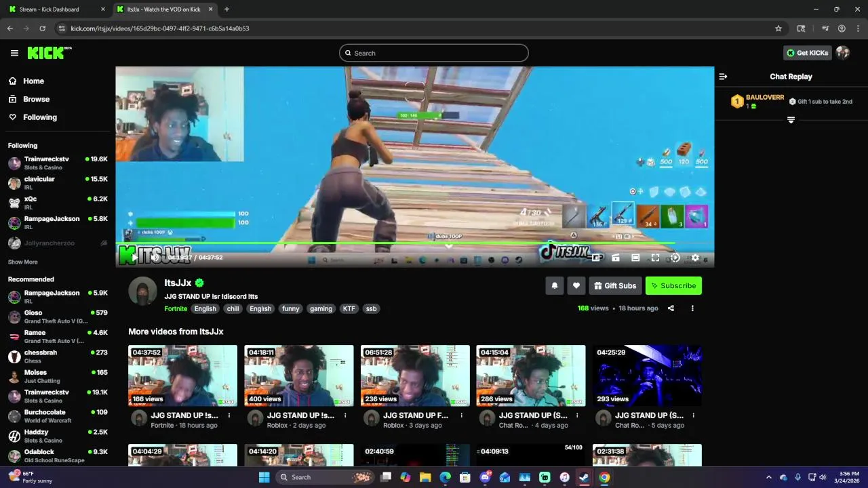
Task: Open options for the 04:15:04 video
Action: click(x=577, y=415)
